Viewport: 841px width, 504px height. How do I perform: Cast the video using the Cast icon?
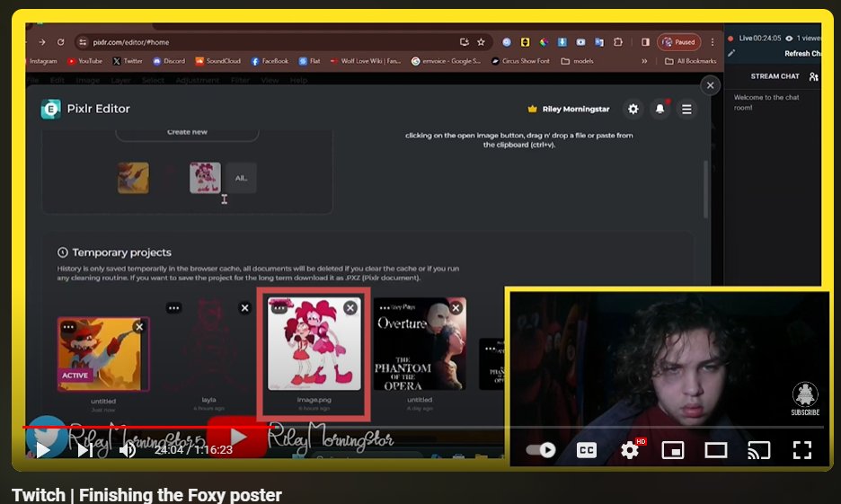pyautogui.click(x=759, y=450)
